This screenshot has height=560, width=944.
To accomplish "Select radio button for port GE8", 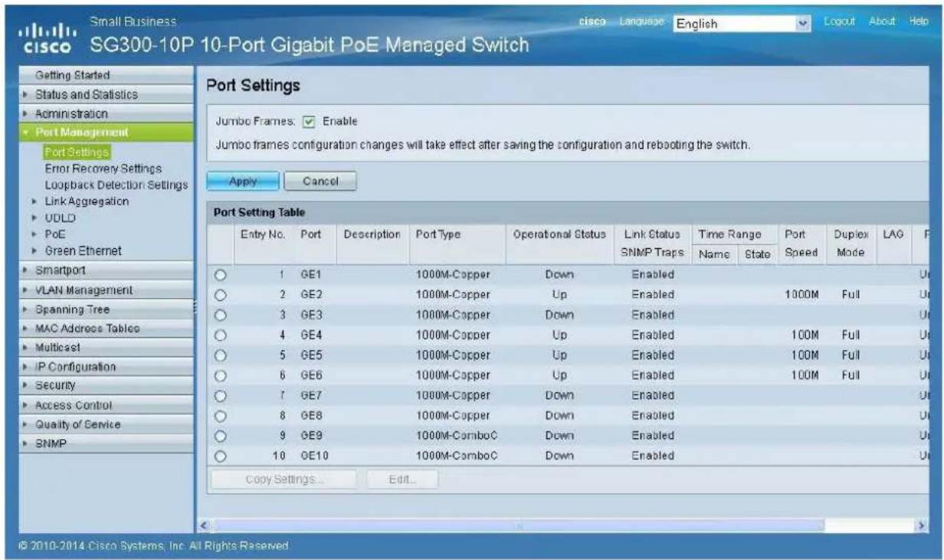I will point(221,416).
